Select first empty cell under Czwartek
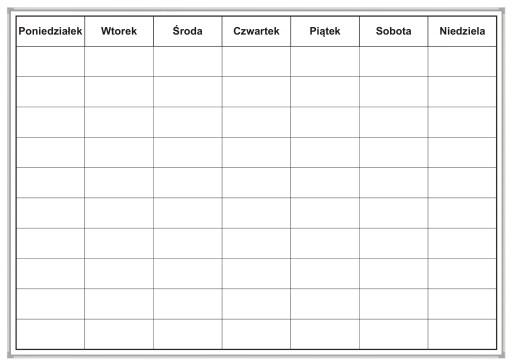Image resolution: width=512 pixels, height=364 pixels. click(x=256, y=61)
